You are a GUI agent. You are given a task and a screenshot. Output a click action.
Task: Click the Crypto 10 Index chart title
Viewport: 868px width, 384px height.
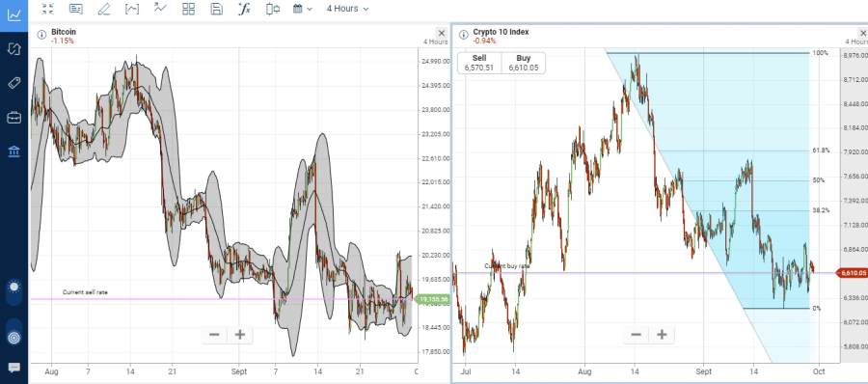pyautogui.click(x=501, y=32)
